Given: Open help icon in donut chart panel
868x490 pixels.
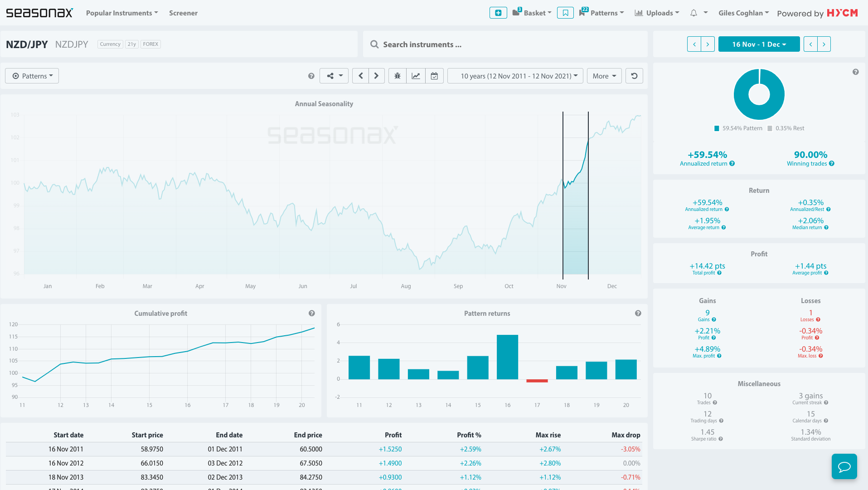Looking at the screenshot, I should point(856,72).
